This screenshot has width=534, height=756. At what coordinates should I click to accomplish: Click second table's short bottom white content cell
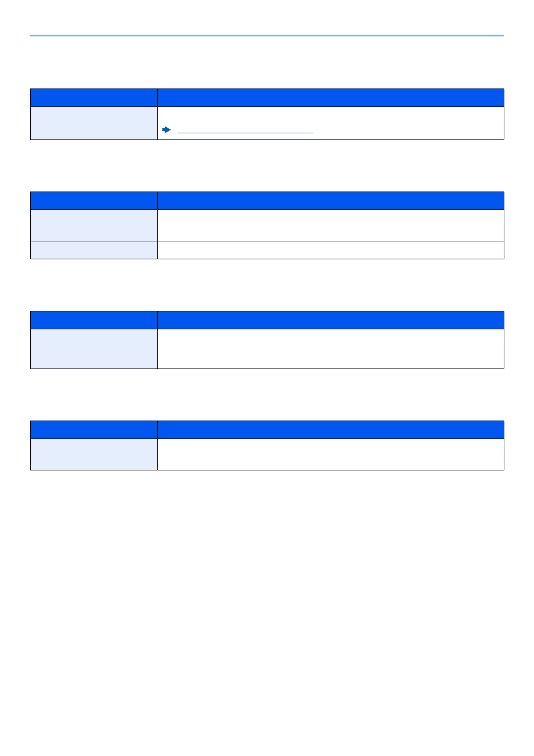[330, 250]
